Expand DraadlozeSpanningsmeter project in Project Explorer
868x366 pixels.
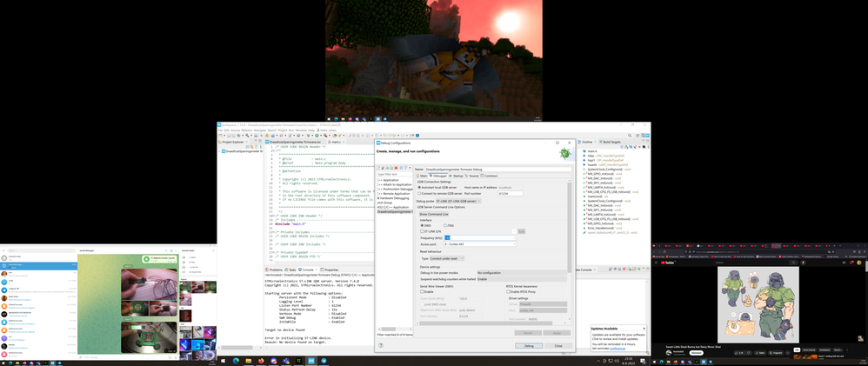pyautogui.click(x=219, y=150)
